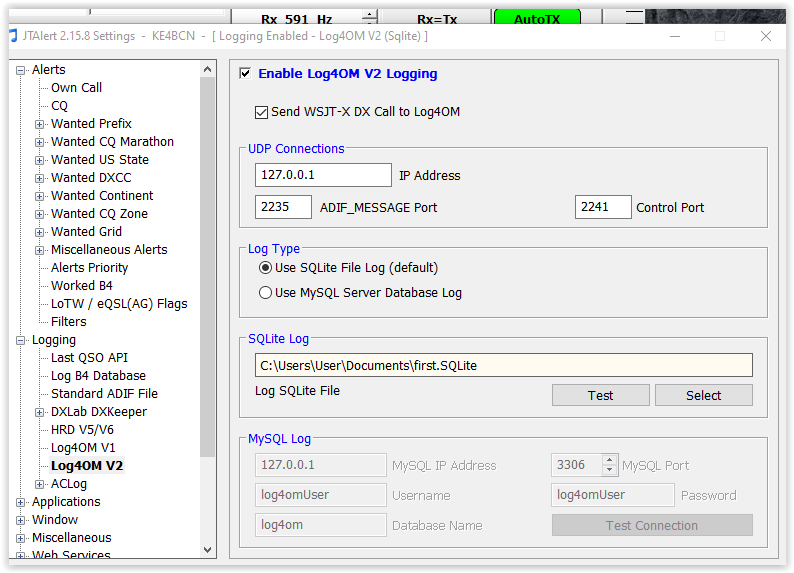Viewport: 794px width, 573px height.
Task: Expand the Wanted Grid node
Action: pos(39,232)
